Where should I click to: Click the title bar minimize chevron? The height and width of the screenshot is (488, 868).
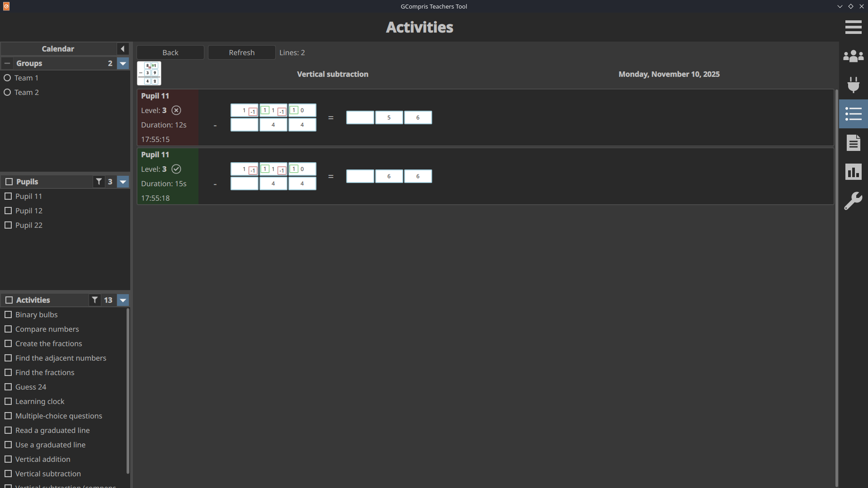pos(840,6)
